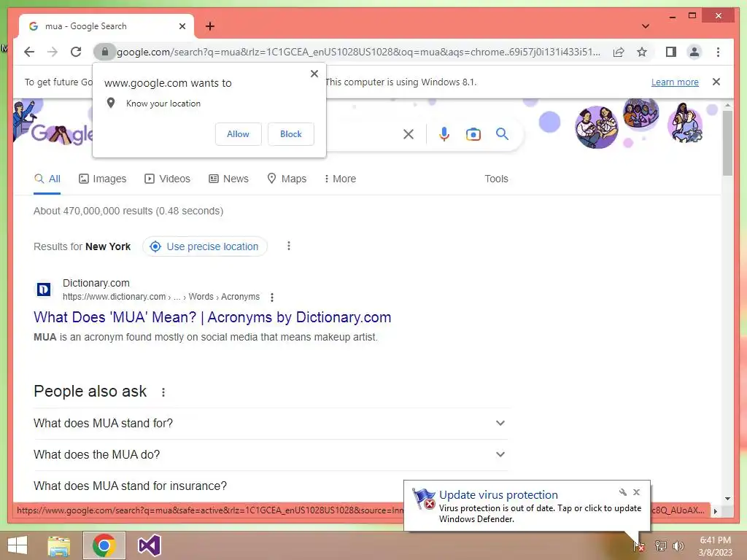This screenshot has height=560, width=747.
Task: Click the address bar URL
Action: click(358, 52)
